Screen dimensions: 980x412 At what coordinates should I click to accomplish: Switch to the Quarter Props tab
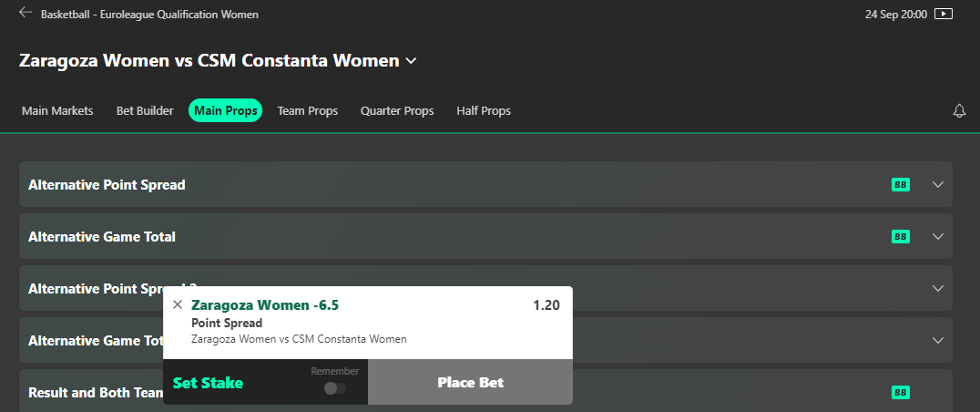point(397,111)
